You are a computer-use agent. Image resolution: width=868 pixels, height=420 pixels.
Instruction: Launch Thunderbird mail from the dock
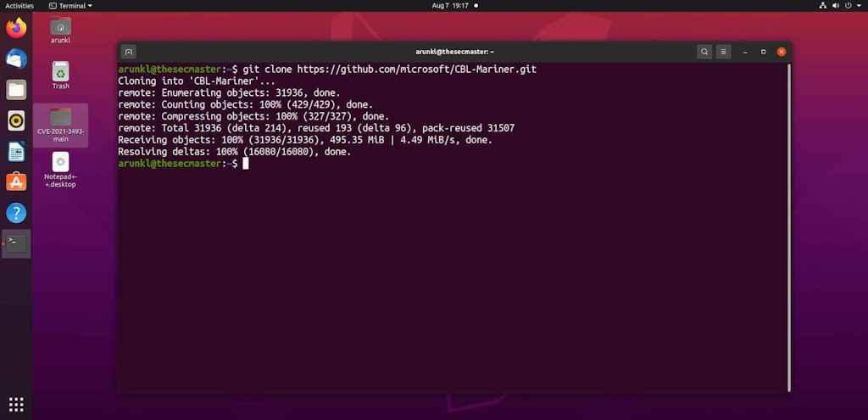coord(16,59)
